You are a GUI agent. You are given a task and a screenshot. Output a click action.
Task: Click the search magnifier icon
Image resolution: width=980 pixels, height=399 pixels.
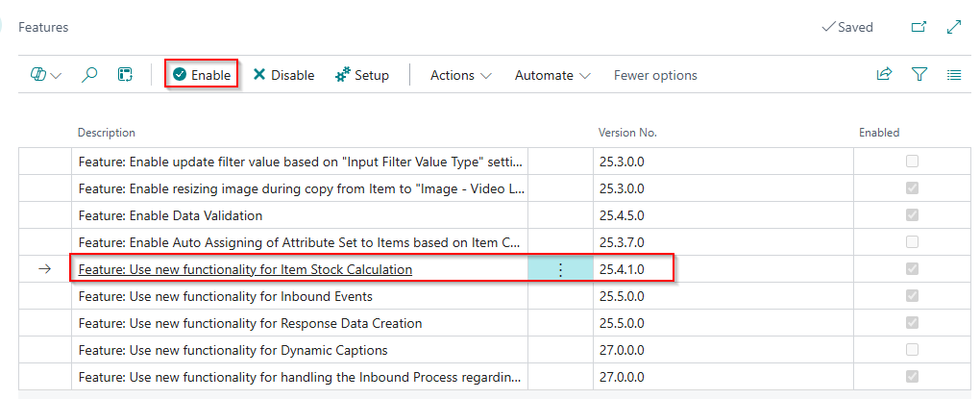point(90,75)
